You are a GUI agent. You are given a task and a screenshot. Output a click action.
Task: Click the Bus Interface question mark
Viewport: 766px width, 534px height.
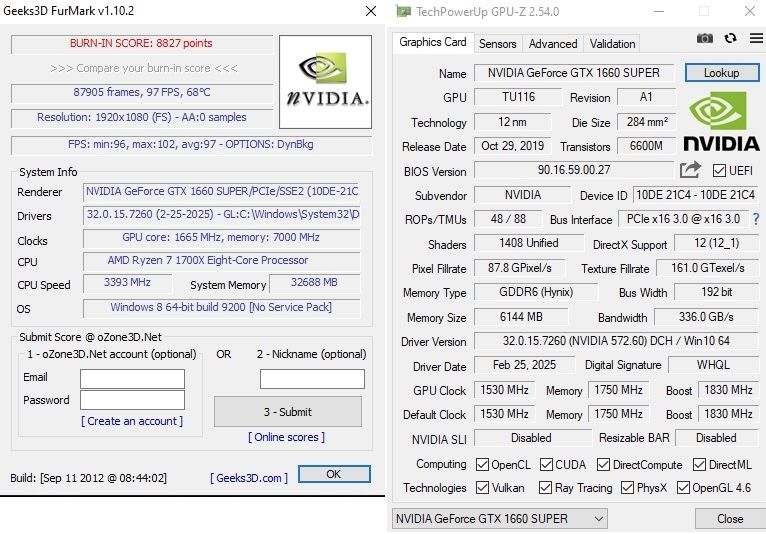click(x=756, y=219)
